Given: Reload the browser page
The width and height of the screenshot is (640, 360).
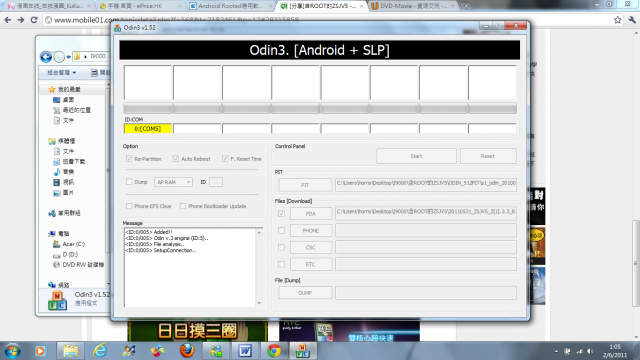Looking at the screenshot, I should [34, 20].
